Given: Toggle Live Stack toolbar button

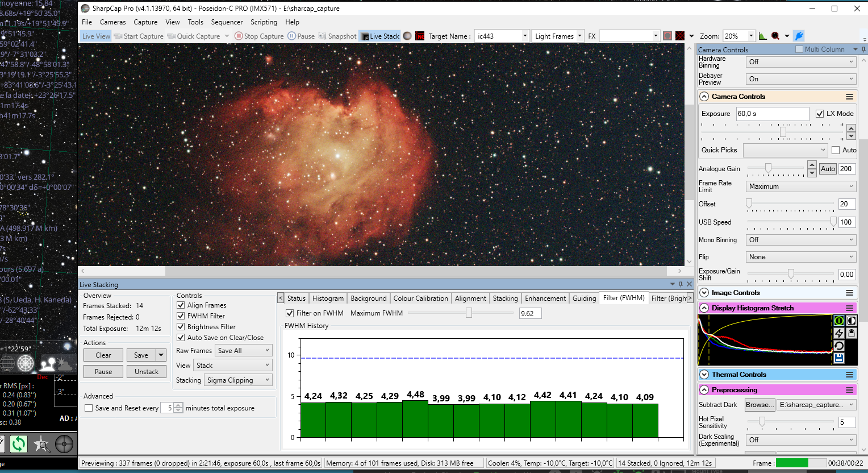Looking at the screenshot, I should click(380, 36).
